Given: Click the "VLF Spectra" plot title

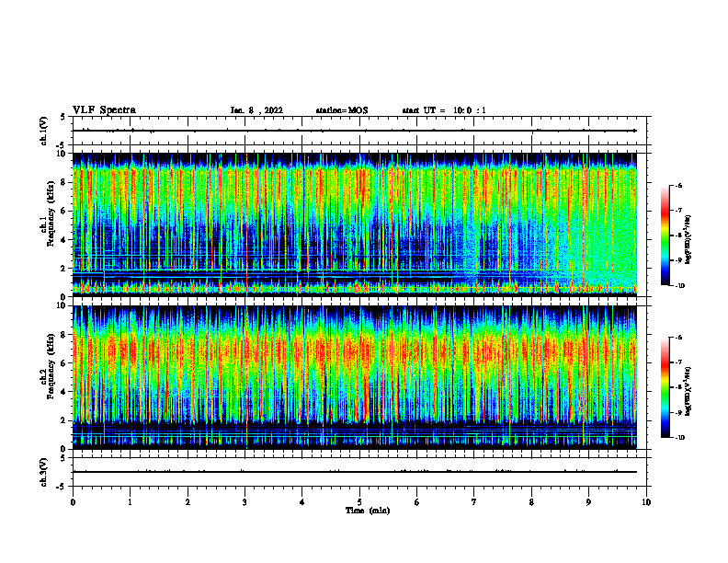Looking at the screenshot, I should [x=105, y=110].
